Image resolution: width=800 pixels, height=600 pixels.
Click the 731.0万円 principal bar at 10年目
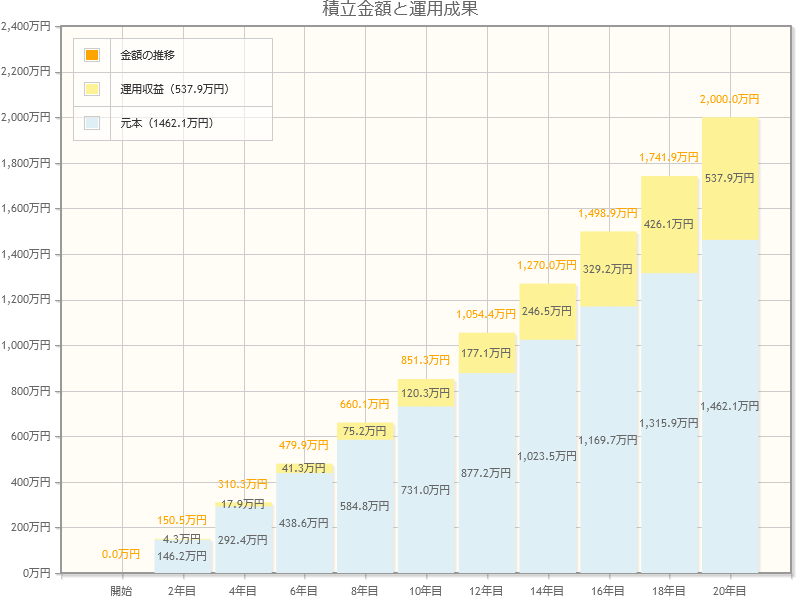pyautogui.click(x=425, y=490)
